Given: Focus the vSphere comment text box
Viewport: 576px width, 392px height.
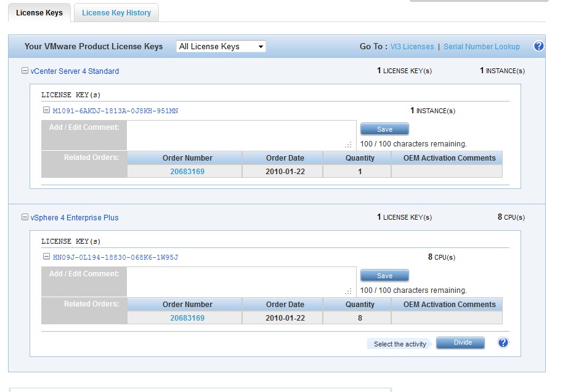Looking at the screenshot, I should pyautogui.click(x=240, y=281).
